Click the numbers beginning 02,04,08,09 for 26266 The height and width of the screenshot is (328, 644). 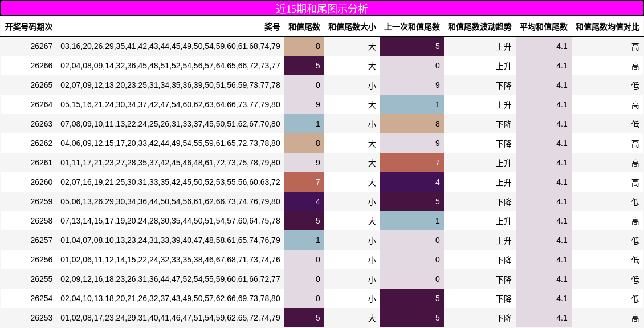point(170,66)
